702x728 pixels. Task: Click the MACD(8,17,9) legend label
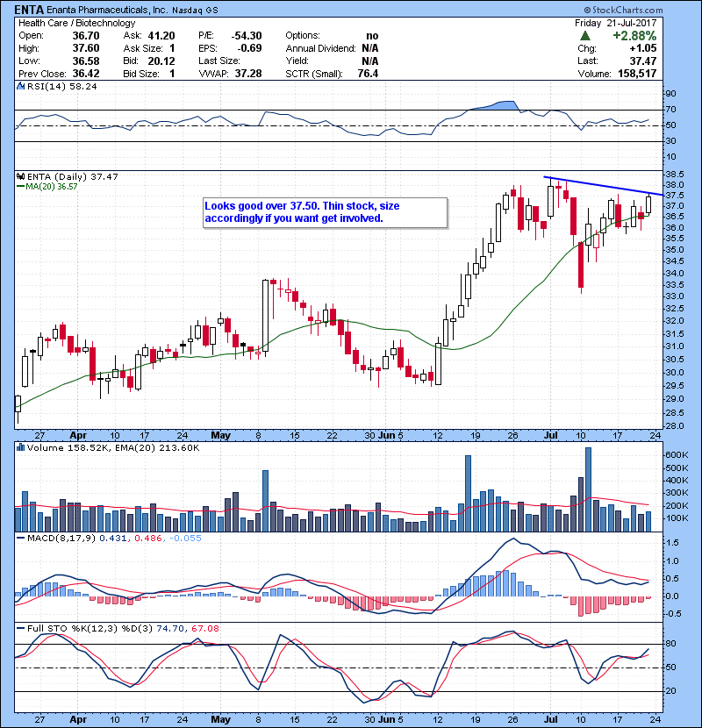[61, 539]
